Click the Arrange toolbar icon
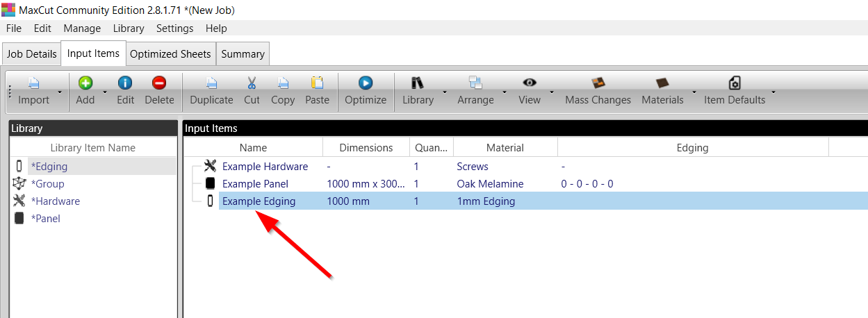Screen dimensions: 868x318 [x=475, y=83]
